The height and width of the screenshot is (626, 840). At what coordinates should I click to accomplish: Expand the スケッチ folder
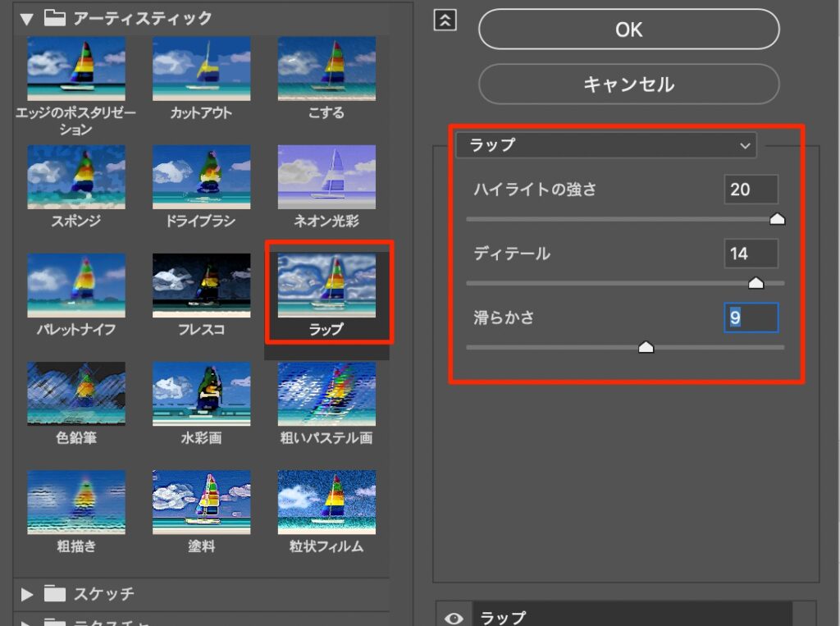(x=28, y=593)
